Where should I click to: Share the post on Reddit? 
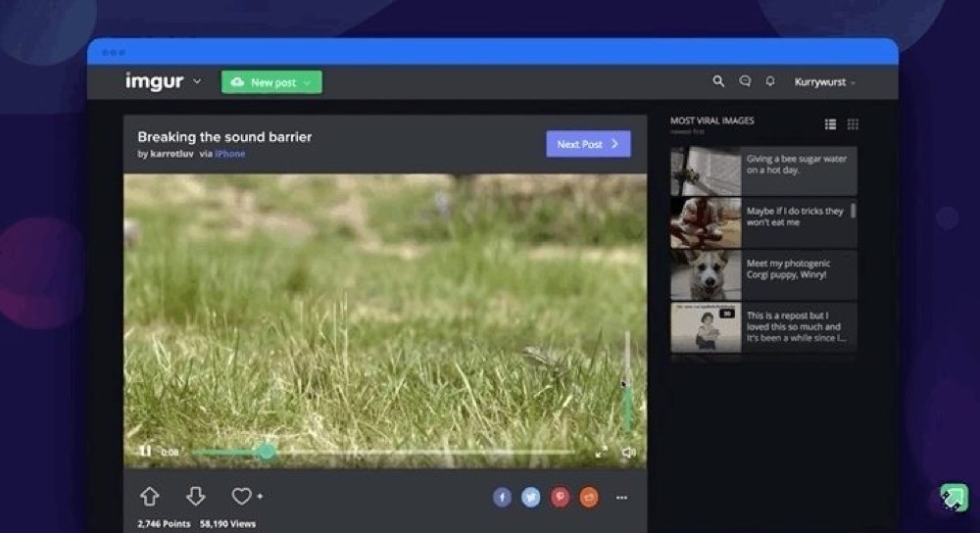pos(588,498)
